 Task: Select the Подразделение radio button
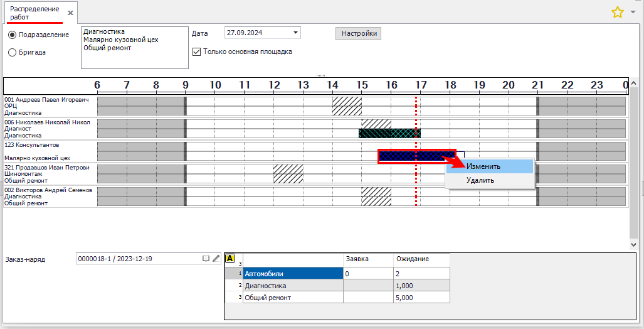click(x=12, y=35)
